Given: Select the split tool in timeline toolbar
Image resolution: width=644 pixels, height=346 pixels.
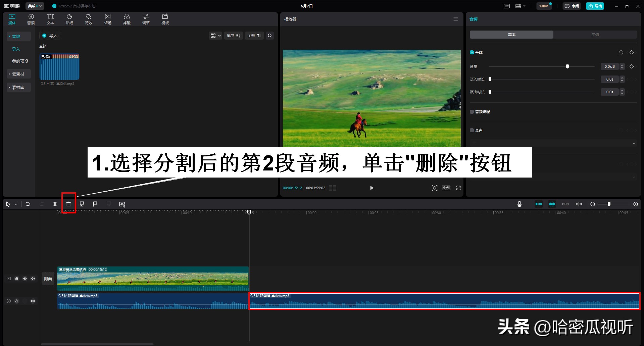Looking at the screenshot, I should [55, 204].
